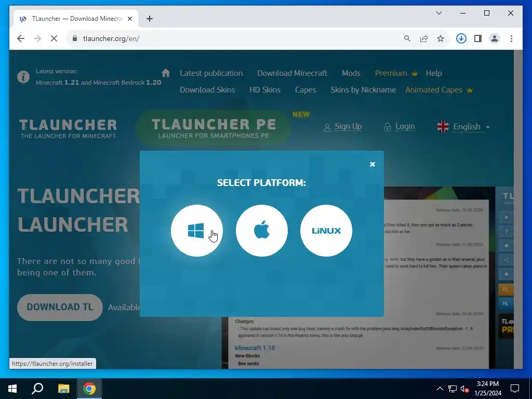The width and height of the screenshot is (532, 399).
Task: Click the info icon beside Latest version
Action: tap(23, 77)
